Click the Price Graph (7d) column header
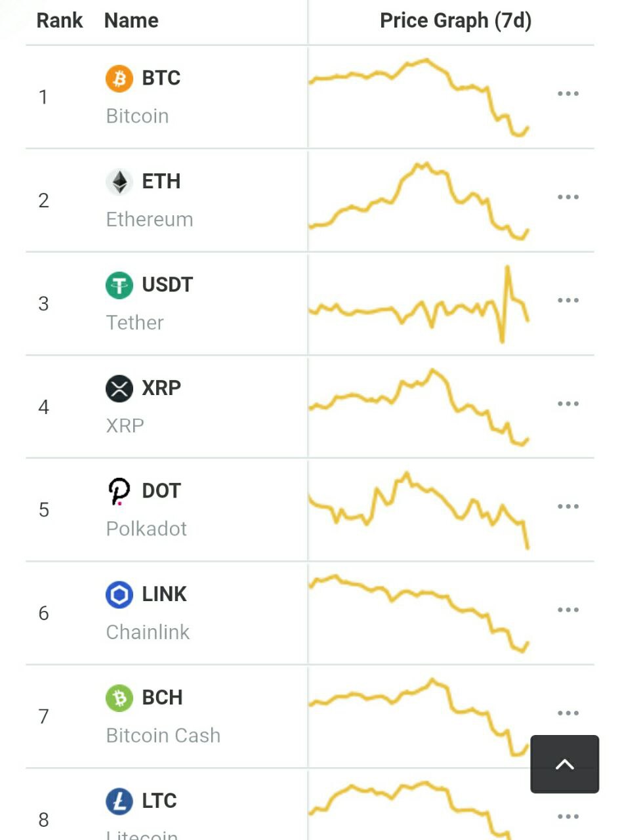The width and height of the screenshot is (620, 840). [x=456, y=20]
